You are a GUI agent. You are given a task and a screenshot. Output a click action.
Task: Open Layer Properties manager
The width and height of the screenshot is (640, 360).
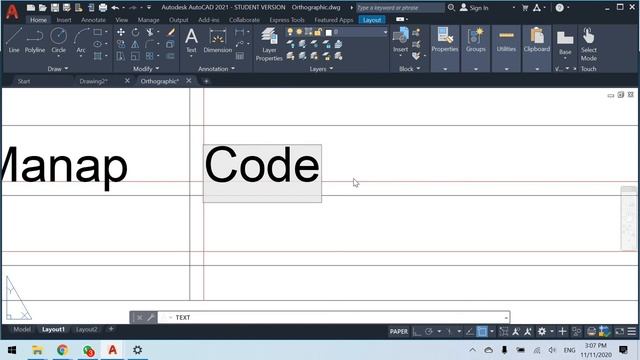(269, 44)
